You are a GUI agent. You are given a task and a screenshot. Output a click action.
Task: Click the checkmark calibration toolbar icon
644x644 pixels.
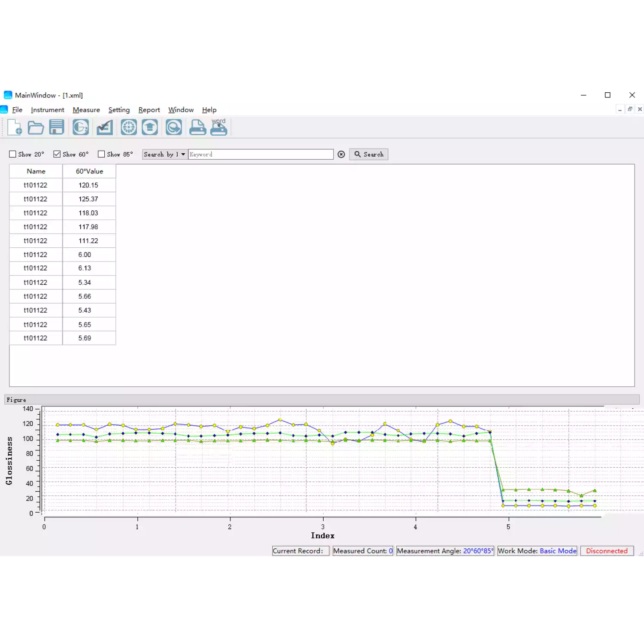pos(105,128)
